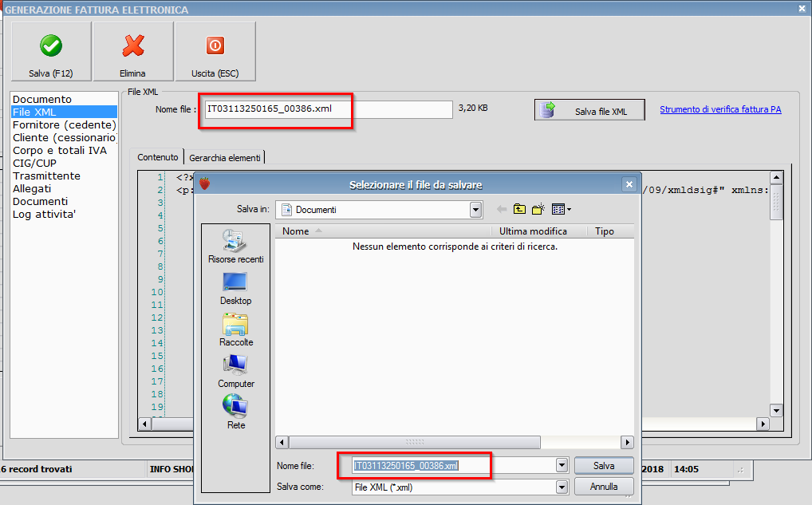Screen dimensions: 812x505
Task: Click the main Nome file field with IT03113250165_00386.xml
Action: tap(329, 108)
